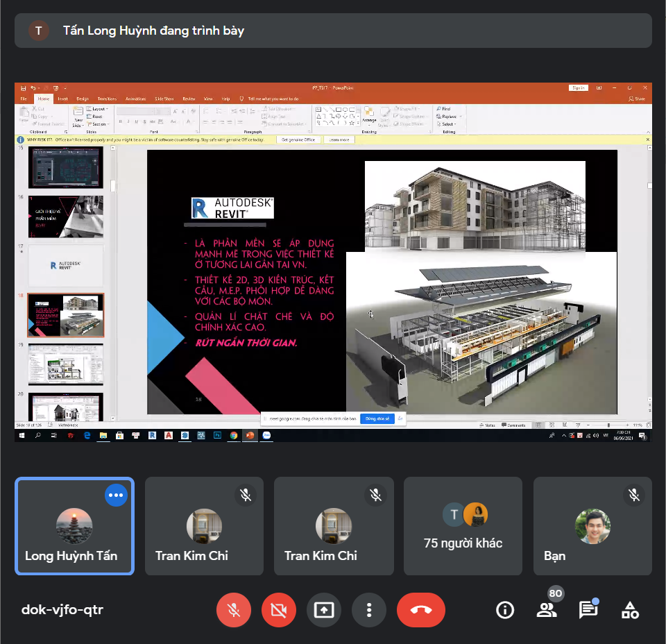The image size is (666, 644).
Task: Select the Long Huỳnh Tấn participant tile
Action: coord(75,526)
